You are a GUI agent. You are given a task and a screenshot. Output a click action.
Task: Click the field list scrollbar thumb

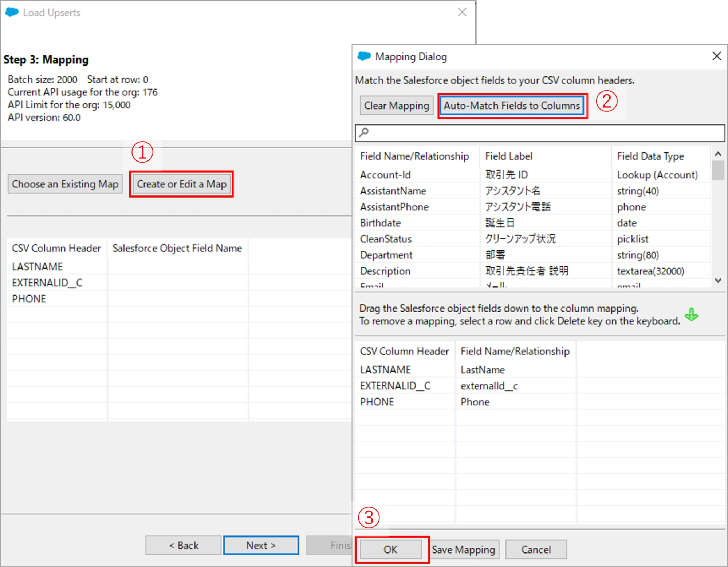tap(718, 170)
